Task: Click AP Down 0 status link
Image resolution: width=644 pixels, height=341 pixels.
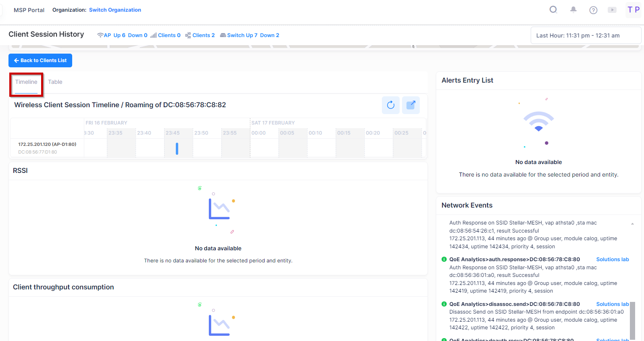Action: pyautogui.click(x=138, y=35)
